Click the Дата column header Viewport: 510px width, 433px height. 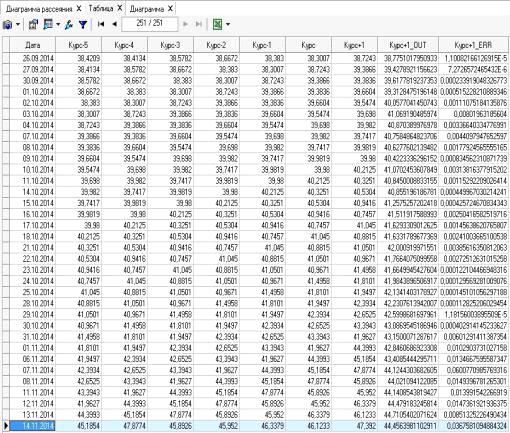(x=32, y=45)
